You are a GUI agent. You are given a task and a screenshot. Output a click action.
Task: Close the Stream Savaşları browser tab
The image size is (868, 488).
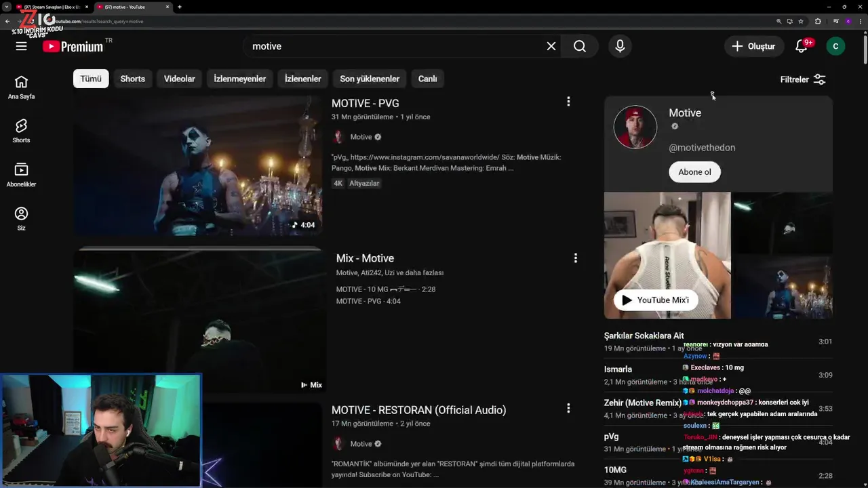tap(87, 7)
